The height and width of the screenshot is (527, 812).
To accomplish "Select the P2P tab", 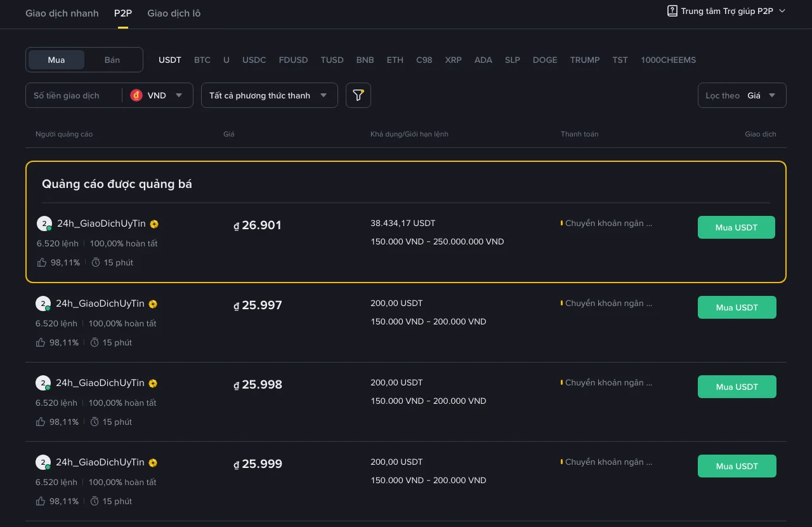I will (123, 13).
